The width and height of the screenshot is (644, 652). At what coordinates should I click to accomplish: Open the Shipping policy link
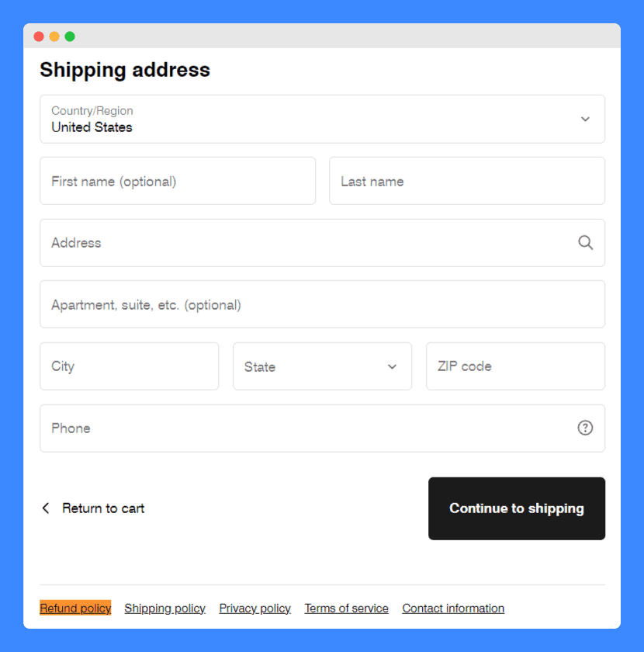pos(164,608)
